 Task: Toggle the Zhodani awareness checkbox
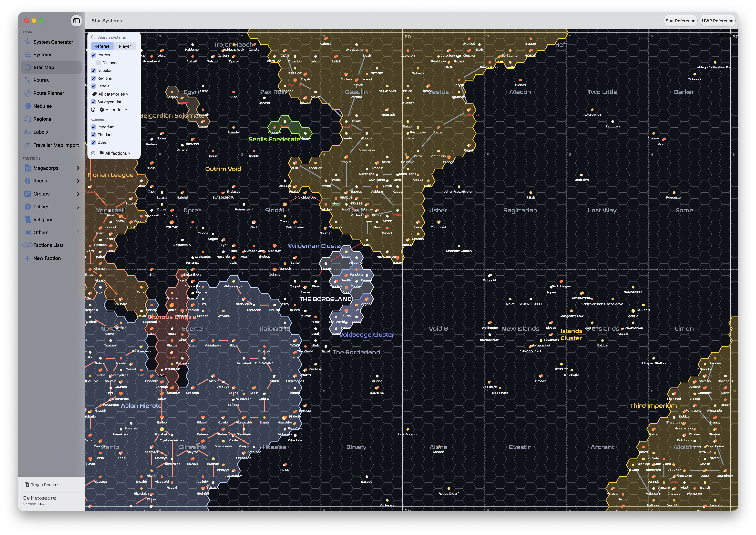[93, 135]
